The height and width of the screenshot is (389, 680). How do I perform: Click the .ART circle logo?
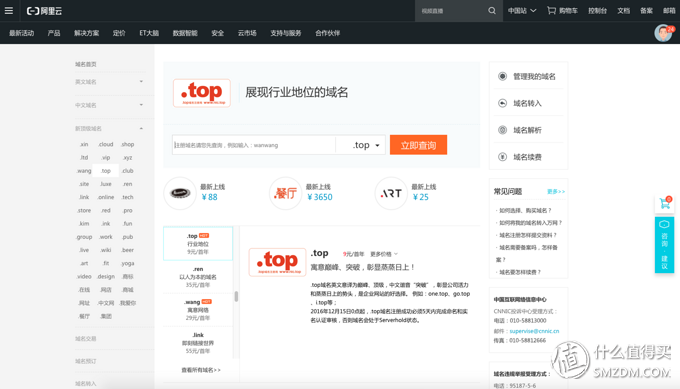click(391, 193)
